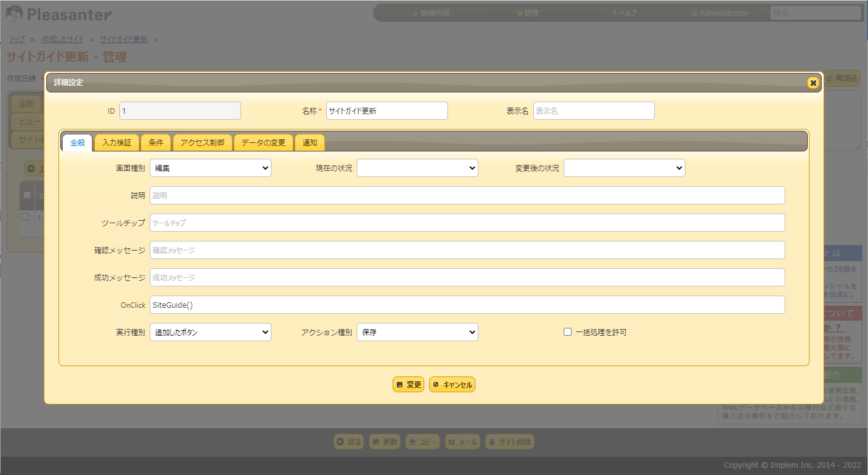Screen dimensions: 868x475
Task: Follow the サイトガイド更新 breadcrumb link
Action: pos(124,39)
